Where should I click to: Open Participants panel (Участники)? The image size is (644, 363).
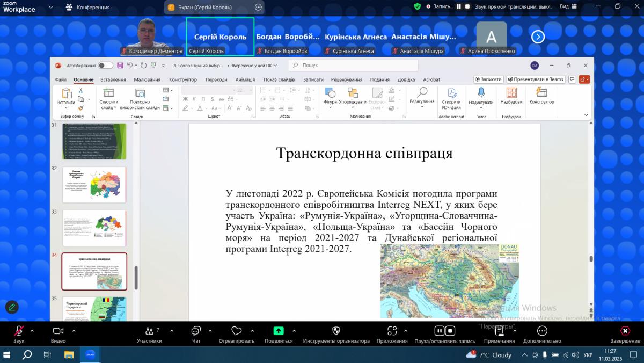pos(149,331)
